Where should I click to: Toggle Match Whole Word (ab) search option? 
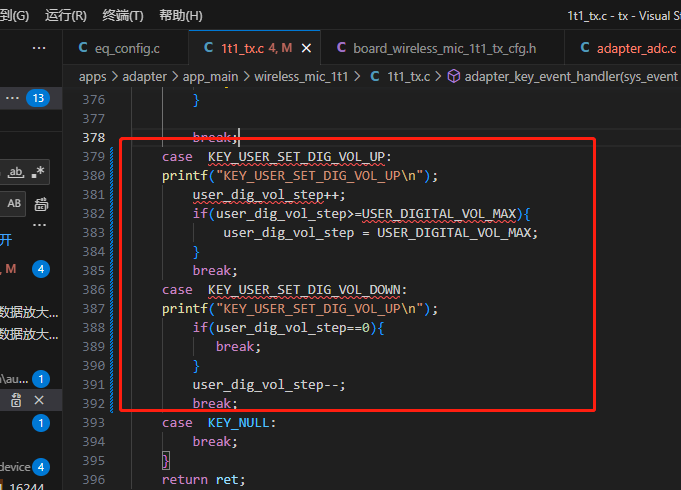click(16, 172)
